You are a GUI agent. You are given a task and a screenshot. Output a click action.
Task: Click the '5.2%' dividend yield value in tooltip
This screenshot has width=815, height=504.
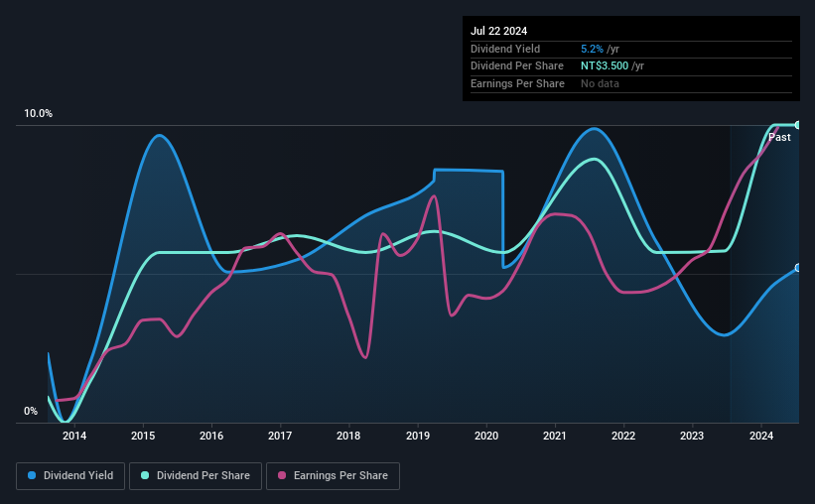pos(592,49)
